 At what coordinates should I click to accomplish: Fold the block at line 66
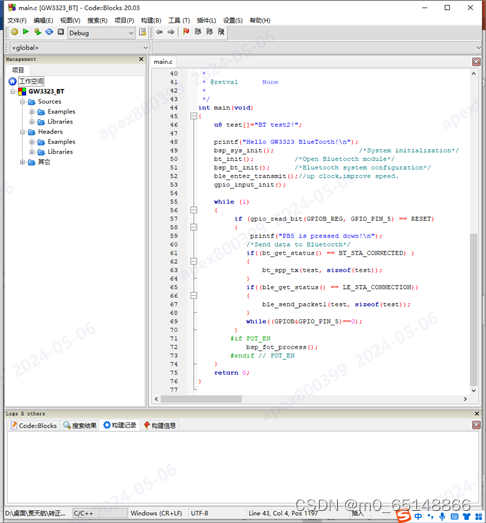point(193,295)
